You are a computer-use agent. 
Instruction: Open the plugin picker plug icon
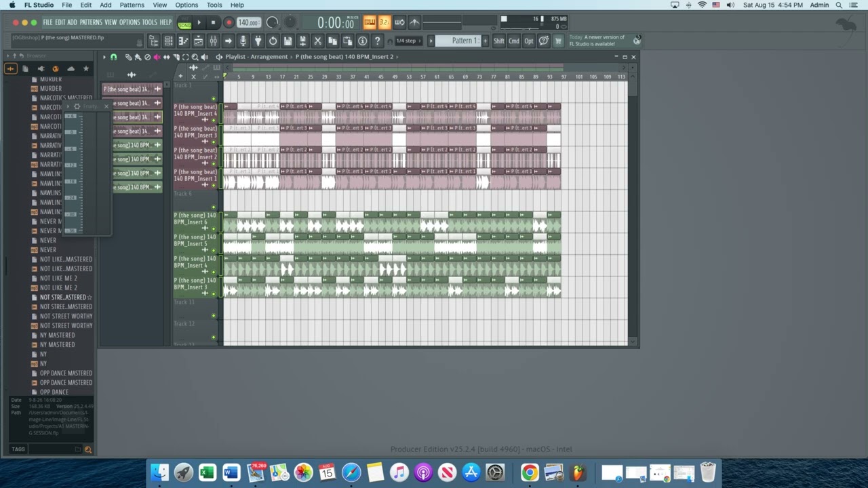click(x=258, y=41)
